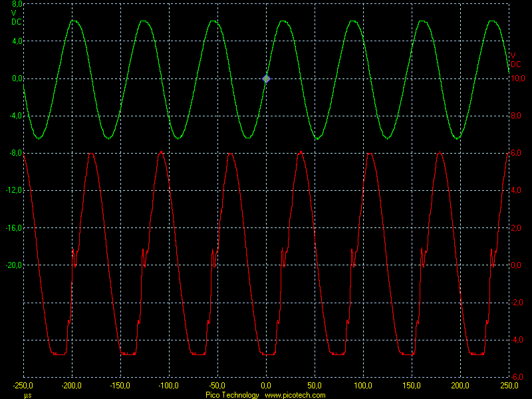This screenshot has height=399, width=532.
Task: Click the µs time unit label
Action: 28,396
